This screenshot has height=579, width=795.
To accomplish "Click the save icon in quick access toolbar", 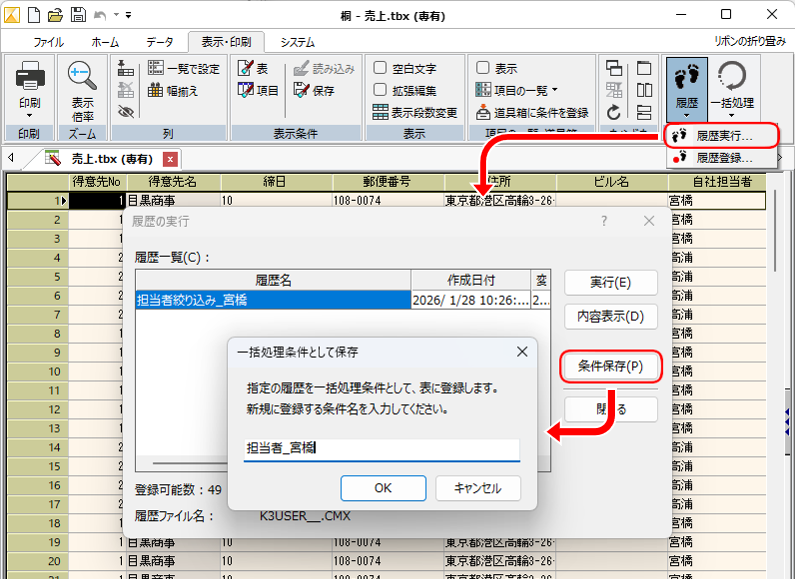I will 76,15.
